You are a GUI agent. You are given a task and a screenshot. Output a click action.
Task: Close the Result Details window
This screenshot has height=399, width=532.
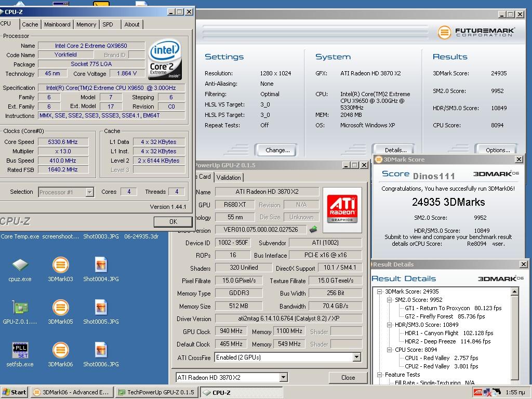524,264
